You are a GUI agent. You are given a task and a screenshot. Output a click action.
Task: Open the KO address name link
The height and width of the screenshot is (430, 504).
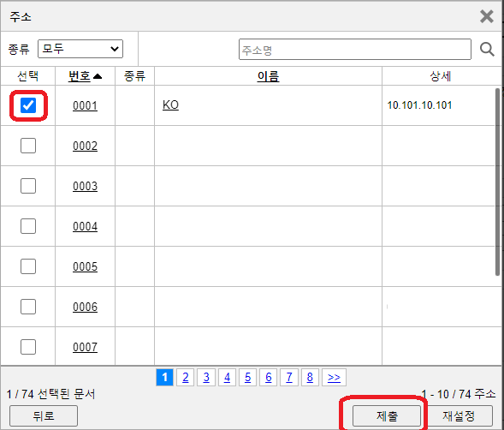click(170, 105)
